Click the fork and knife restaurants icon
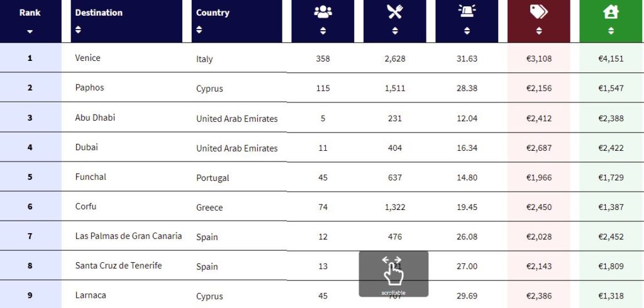Viewport: 644px width, 308px height. (x=395, y=11)
